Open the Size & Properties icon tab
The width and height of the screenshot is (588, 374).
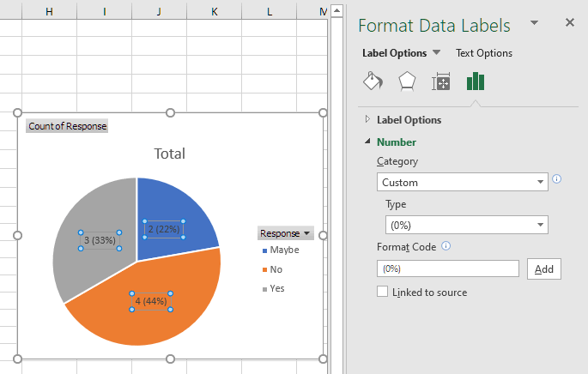point(441,81)
